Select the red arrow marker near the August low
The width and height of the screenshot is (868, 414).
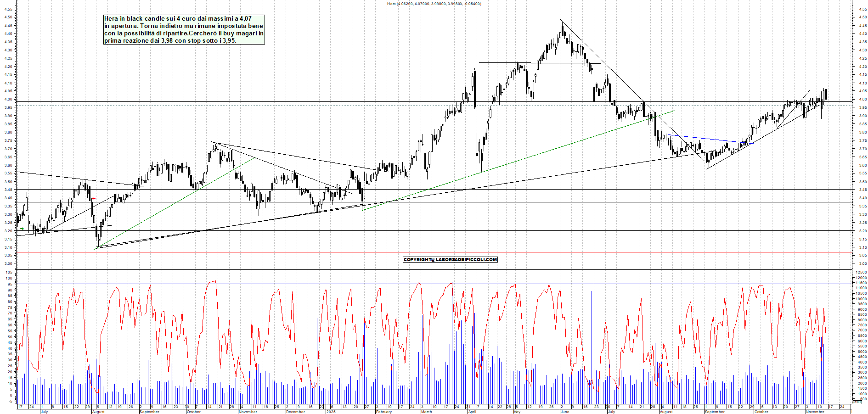[94, 198]
